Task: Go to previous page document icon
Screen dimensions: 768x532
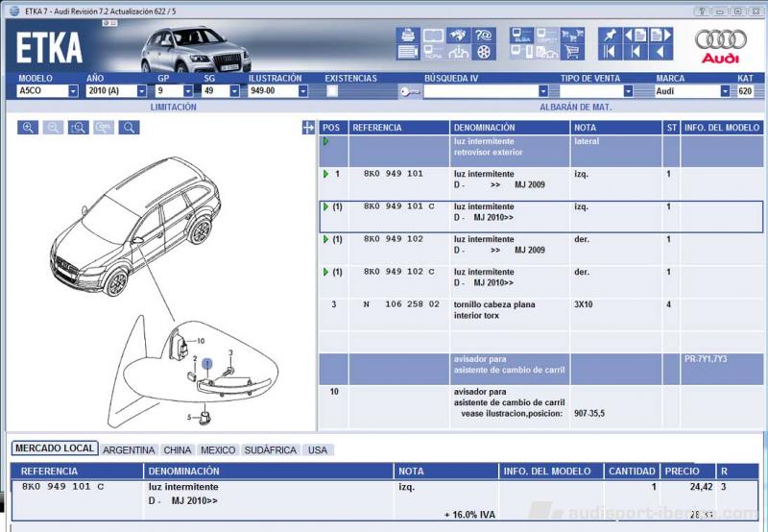Action: [636, 36]
